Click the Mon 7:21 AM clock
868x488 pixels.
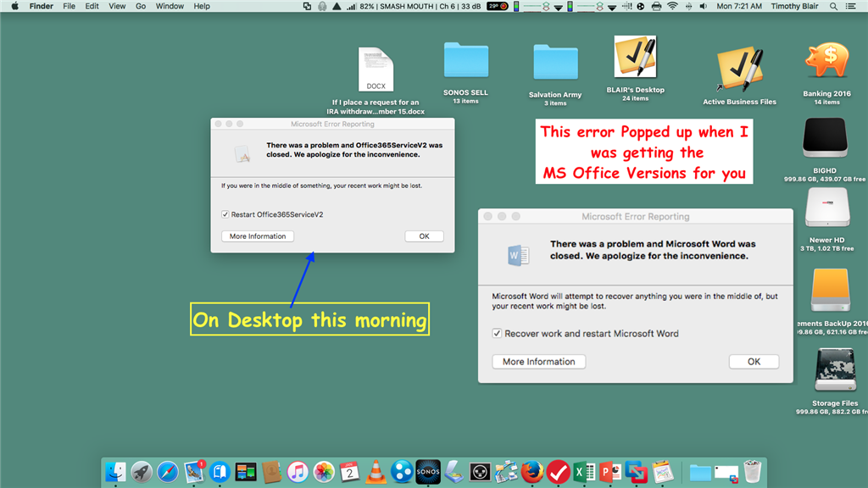point(739,6)
